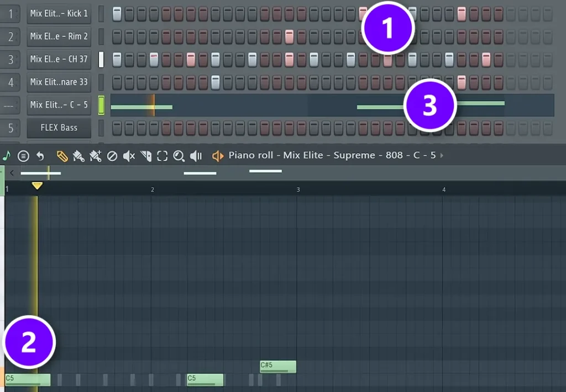
Task: Select the dashed-rectangle Select tool
Action: 163,156
